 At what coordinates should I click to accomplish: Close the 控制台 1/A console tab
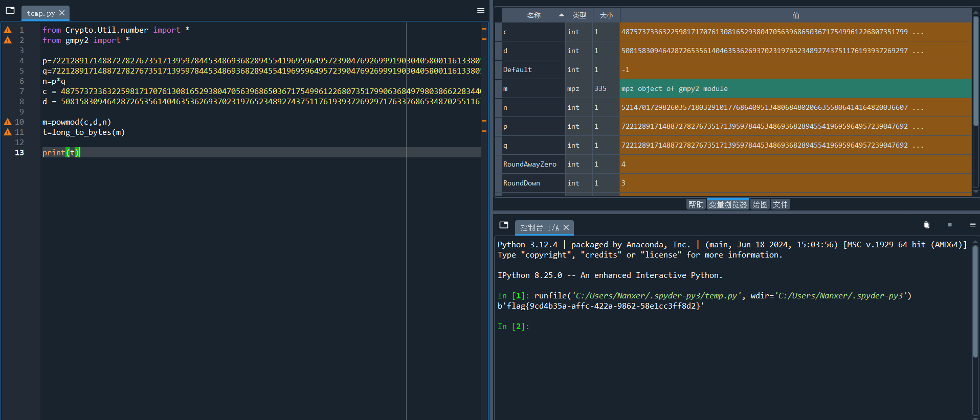click(x=566, y=227)
